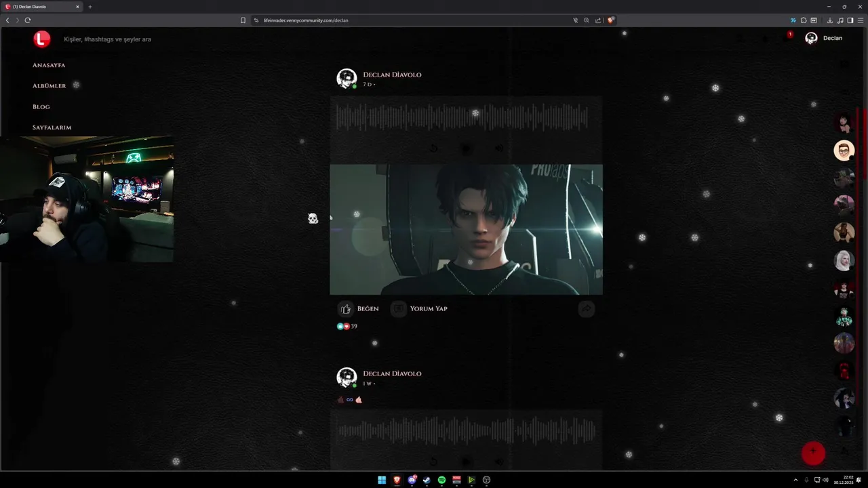Open the Anasayfa menu item
The image size is (868, 488).
click(x=49, y=65)
